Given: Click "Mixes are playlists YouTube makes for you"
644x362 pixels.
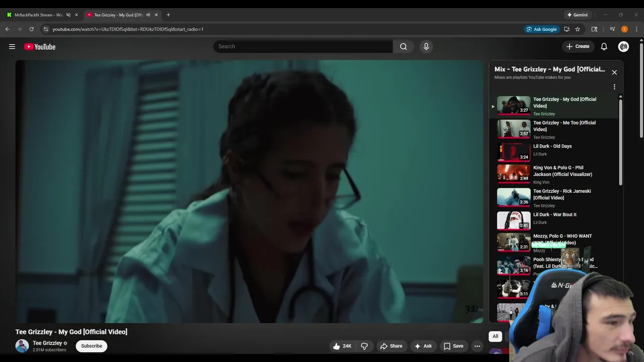Looking at the screenshot, I should (532, 77).
